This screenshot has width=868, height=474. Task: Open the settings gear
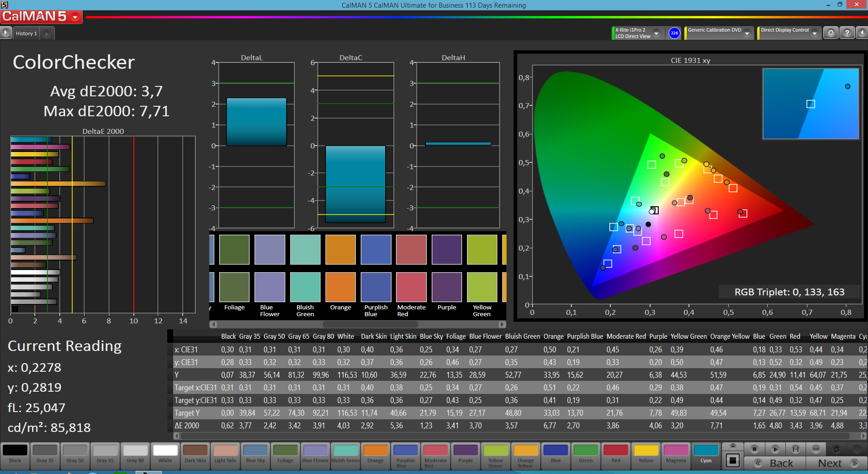[830, 33]
